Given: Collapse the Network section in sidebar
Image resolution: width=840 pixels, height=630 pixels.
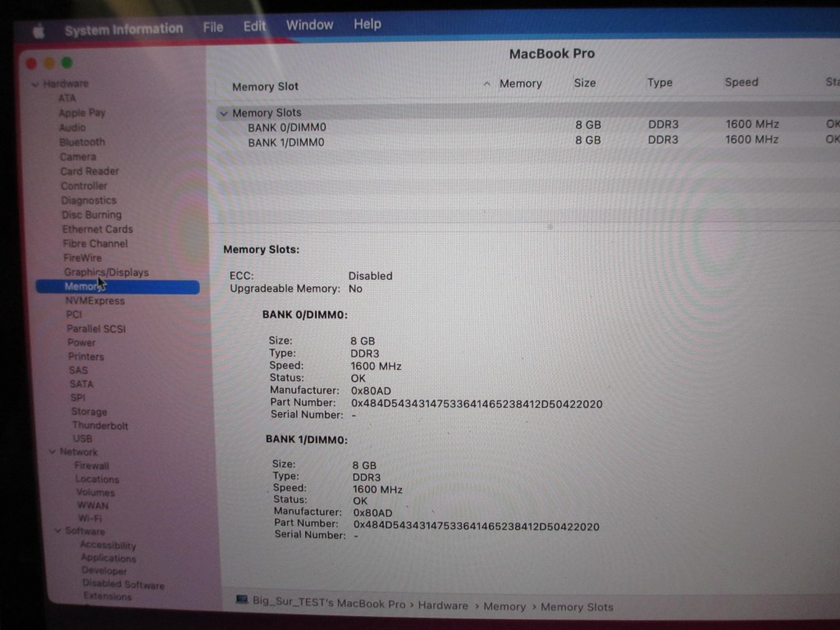Looking at the screenshot, I should (x=51, y=452).
